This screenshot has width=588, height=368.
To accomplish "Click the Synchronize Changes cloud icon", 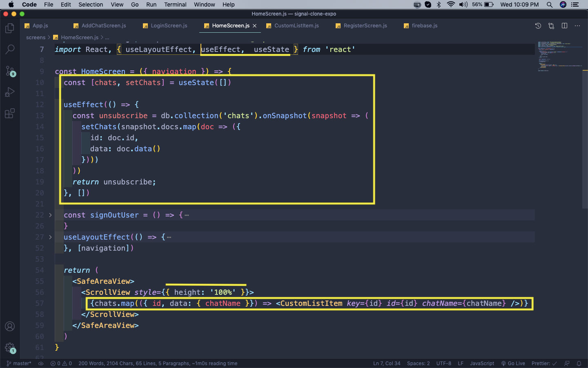I will (41, 364).
